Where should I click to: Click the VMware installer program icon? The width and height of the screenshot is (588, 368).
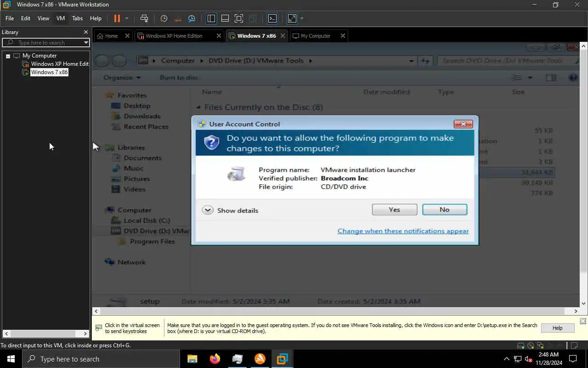(236, 174)
